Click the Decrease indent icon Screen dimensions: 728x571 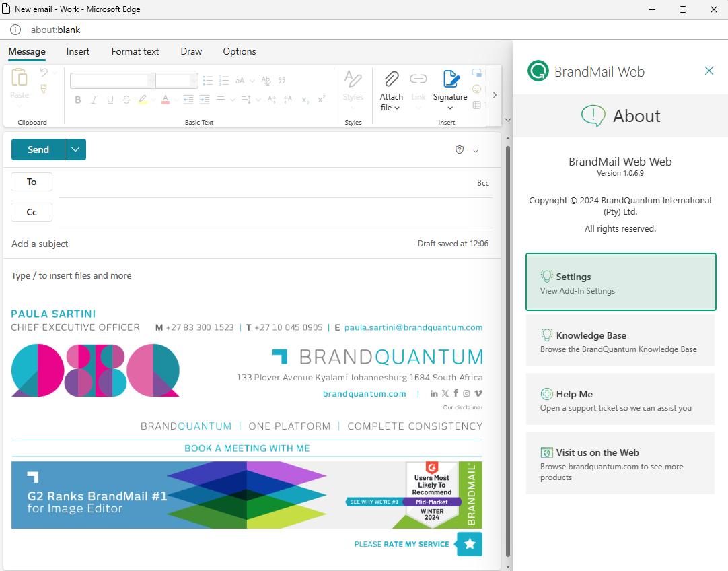188,100
